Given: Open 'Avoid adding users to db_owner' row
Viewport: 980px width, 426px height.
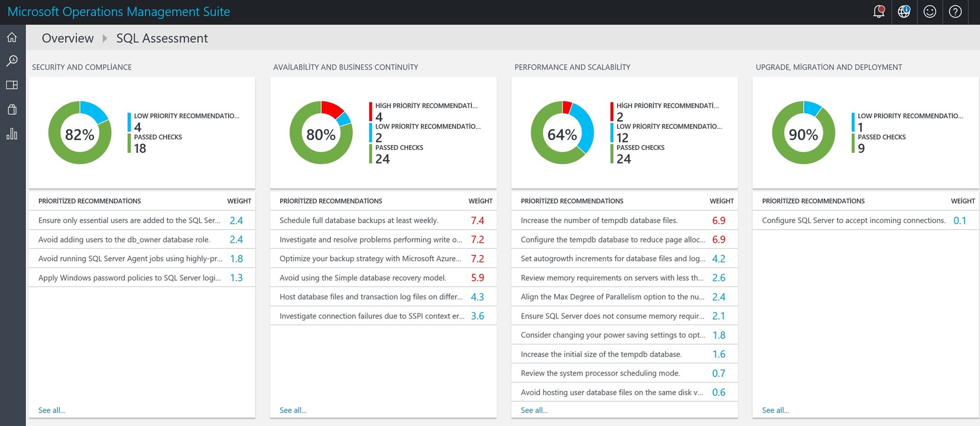Looking at the screenshot, I should click(x=142, y=239).
